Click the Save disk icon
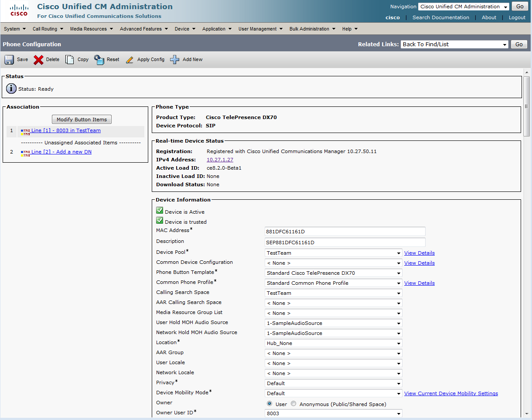 (x=9, y=60)
